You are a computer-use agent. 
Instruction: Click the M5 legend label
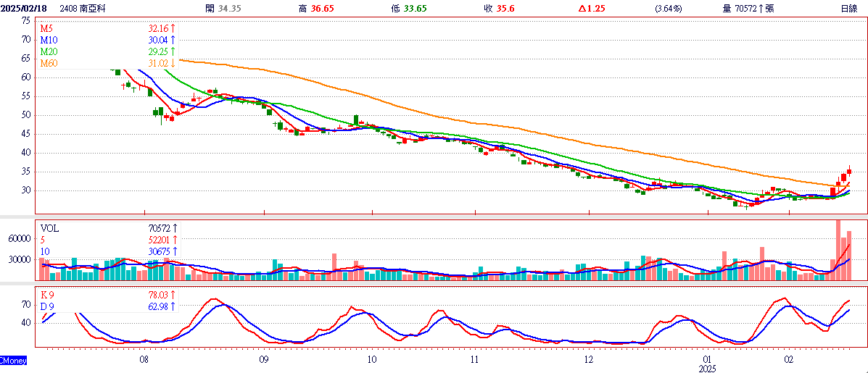click(x=46, y=28)
